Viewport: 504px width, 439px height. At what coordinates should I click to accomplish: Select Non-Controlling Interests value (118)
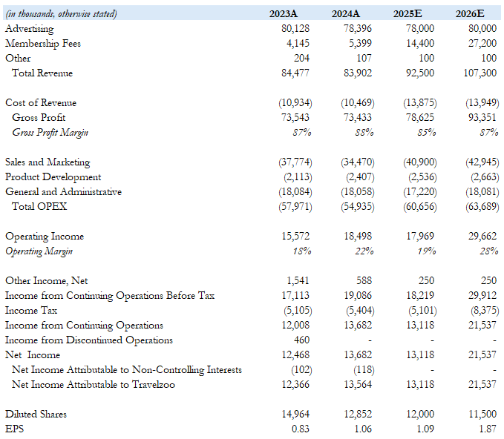pos(364,370)
